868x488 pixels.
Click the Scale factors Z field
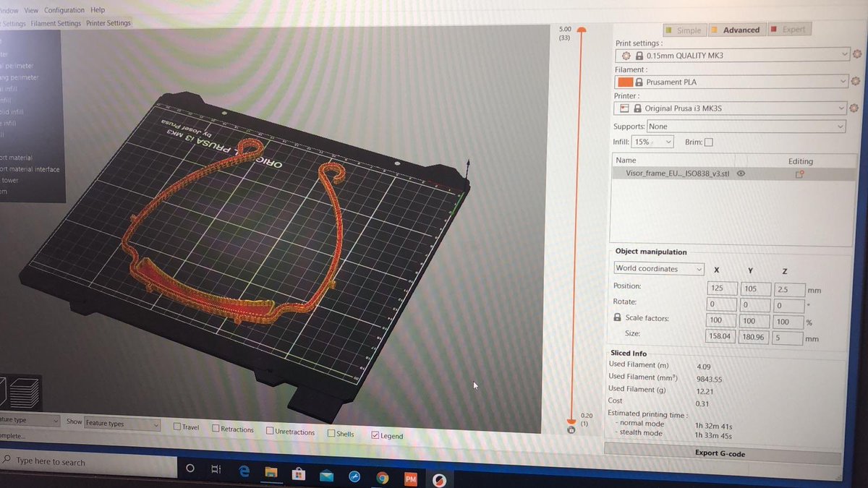[788, 322]
